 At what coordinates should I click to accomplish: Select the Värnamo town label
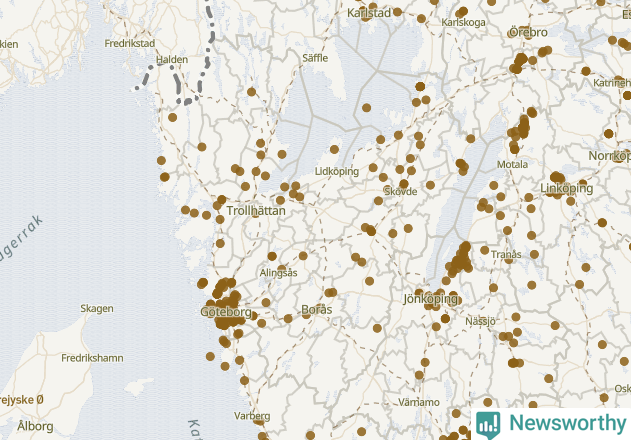click(x=419, y=402)
